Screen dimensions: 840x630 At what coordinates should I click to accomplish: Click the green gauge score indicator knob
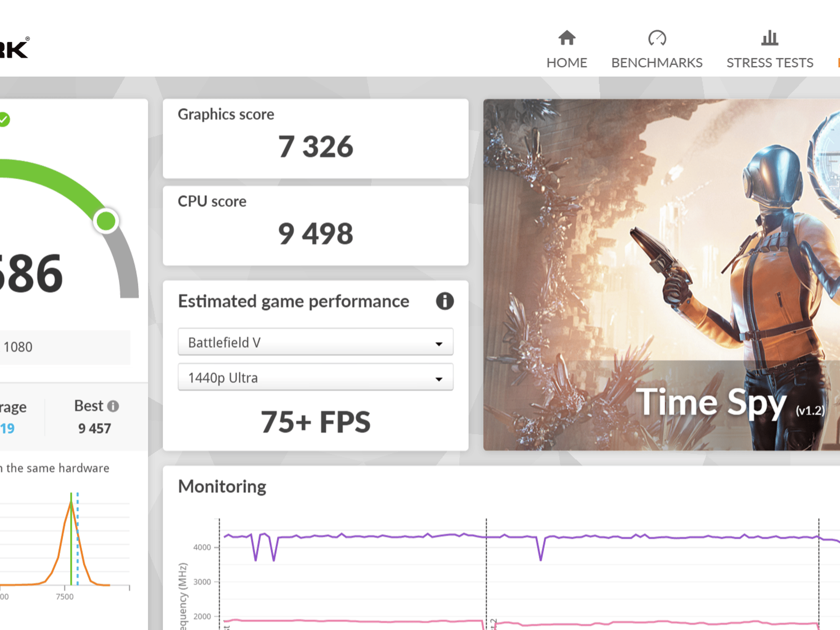(x=106, y=221)
